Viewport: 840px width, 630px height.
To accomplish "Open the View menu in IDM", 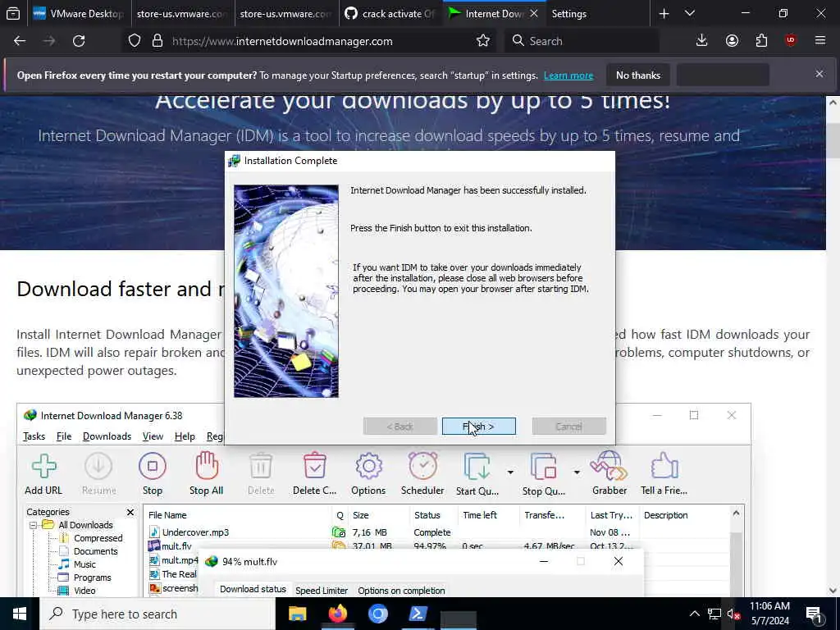I will tap(153, 436).
